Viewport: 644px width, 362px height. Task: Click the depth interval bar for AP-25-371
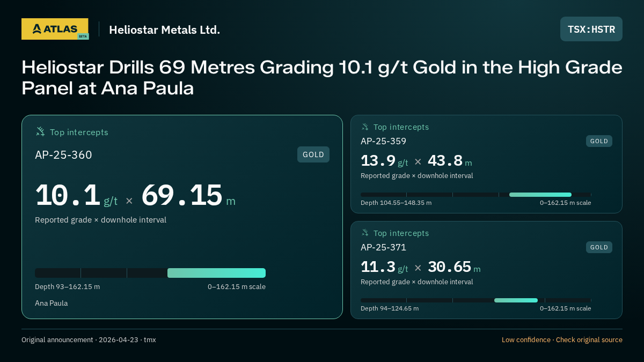pos(476,300)
